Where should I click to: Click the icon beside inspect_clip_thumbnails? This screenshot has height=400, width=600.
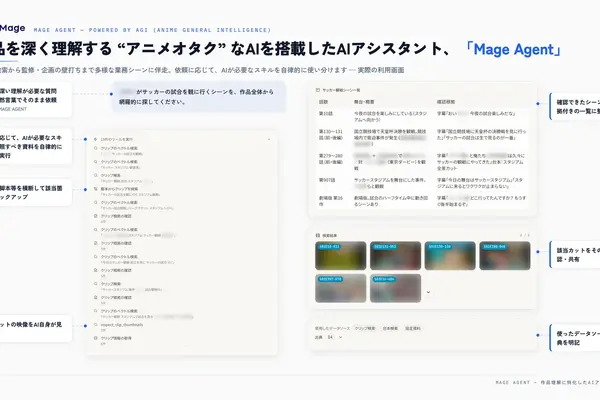(96, 325)
